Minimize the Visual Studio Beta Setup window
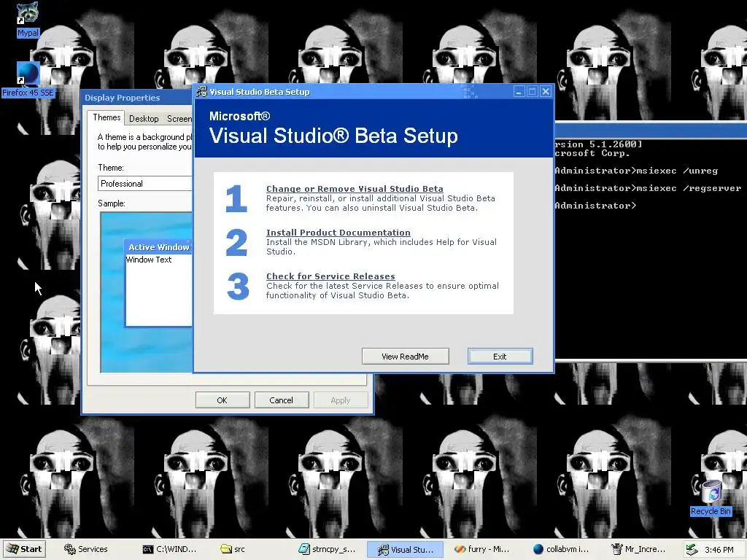The image size is (747, 560). point(519,91)
